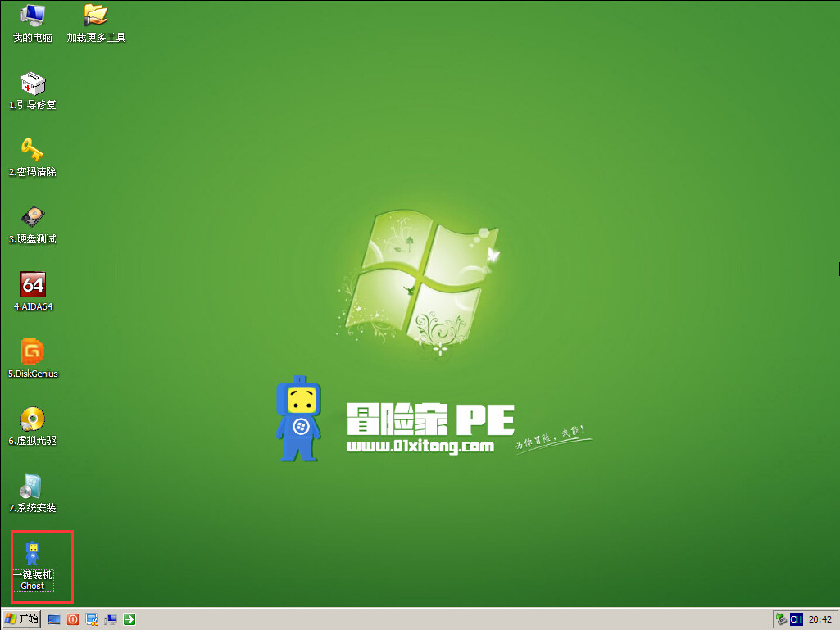The image size is (840, 630).
Task: Click the dual-monitor quick launch icon
Action: (110, 619)
